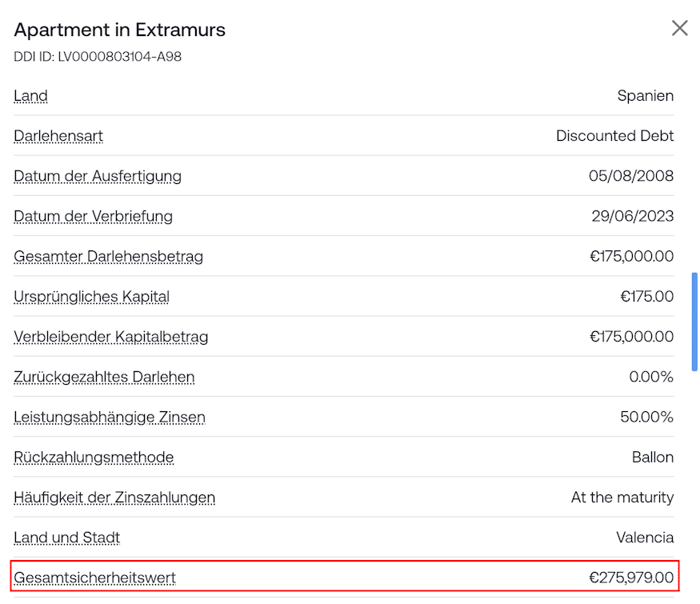Click the Zurückgezahltes Darlehen label
This screenshot has width=700, height=604.
click(x=104, y=377)
